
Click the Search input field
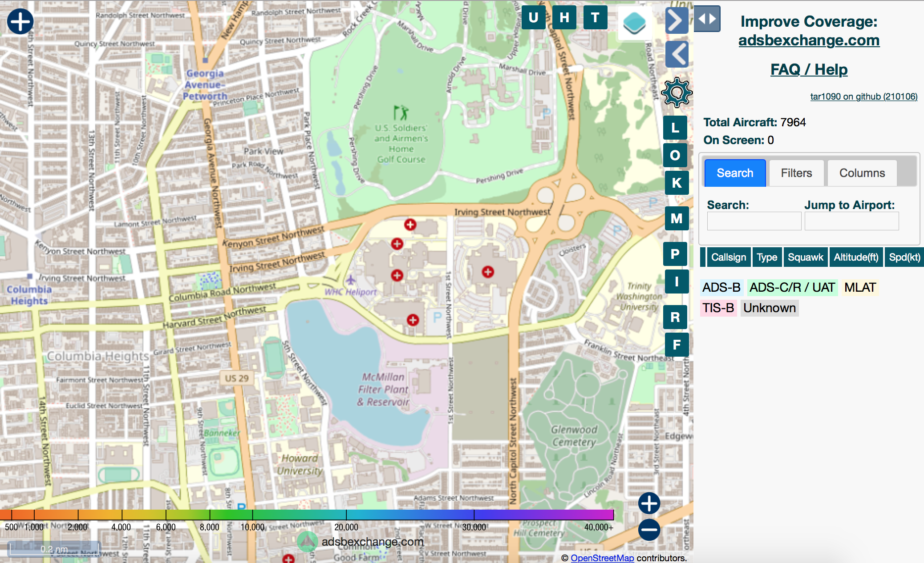tap(754, 221)
